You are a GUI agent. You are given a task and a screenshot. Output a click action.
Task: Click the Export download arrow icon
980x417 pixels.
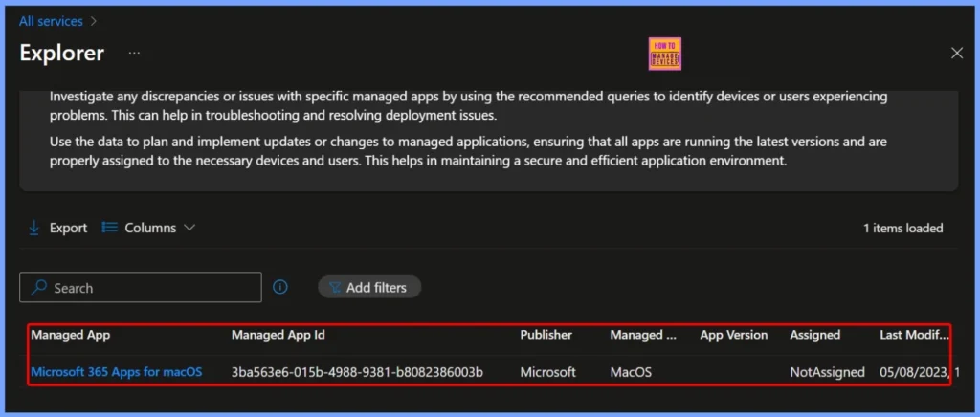pyautogui.click(x=34, y=228)
